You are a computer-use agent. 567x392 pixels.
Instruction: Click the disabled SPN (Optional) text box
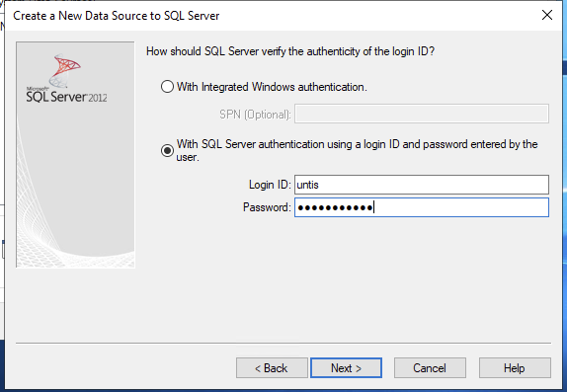click(421, 114)
